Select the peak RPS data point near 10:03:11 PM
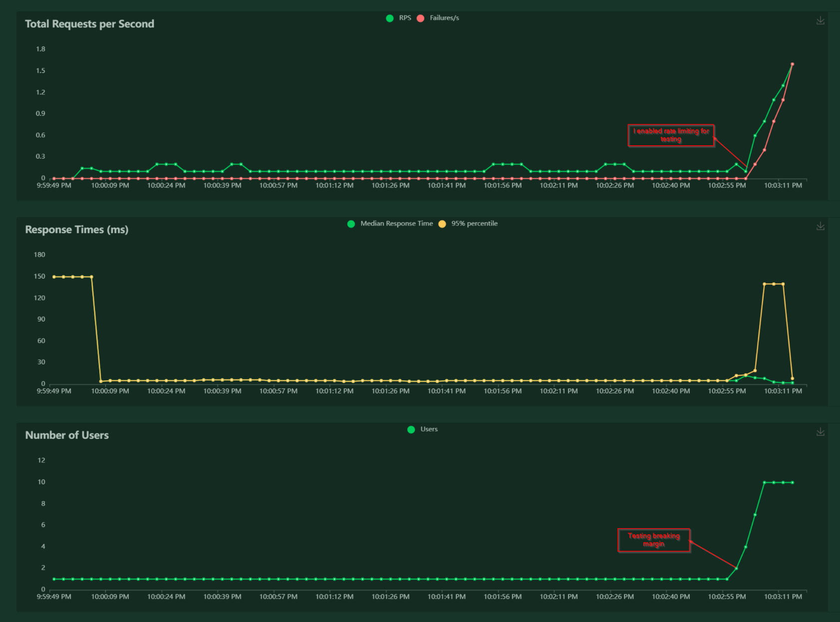The image size is (840, 622). pyautogui.click(x=793, y=64)
